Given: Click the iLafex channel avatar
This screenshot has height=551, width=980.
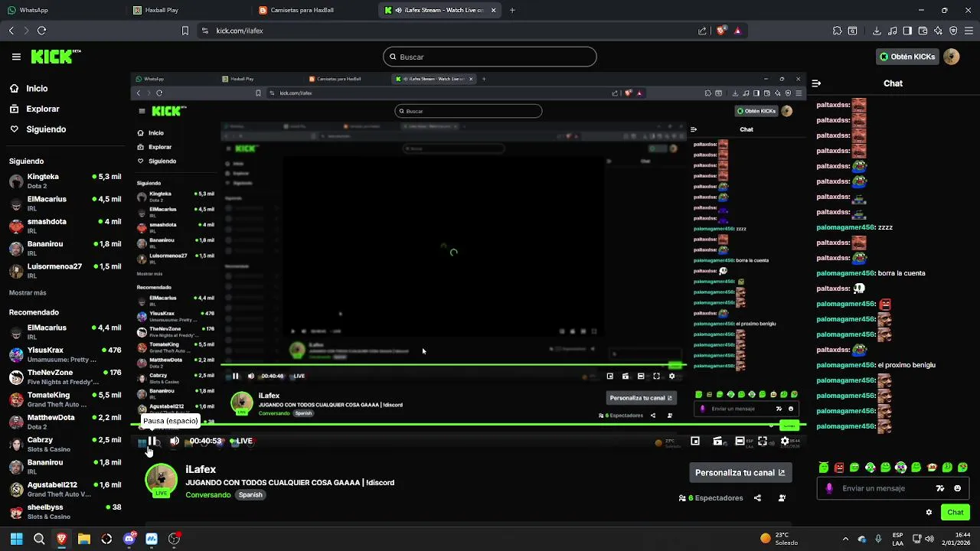Looking at the screenshot, I should click(x=161, y=481).
